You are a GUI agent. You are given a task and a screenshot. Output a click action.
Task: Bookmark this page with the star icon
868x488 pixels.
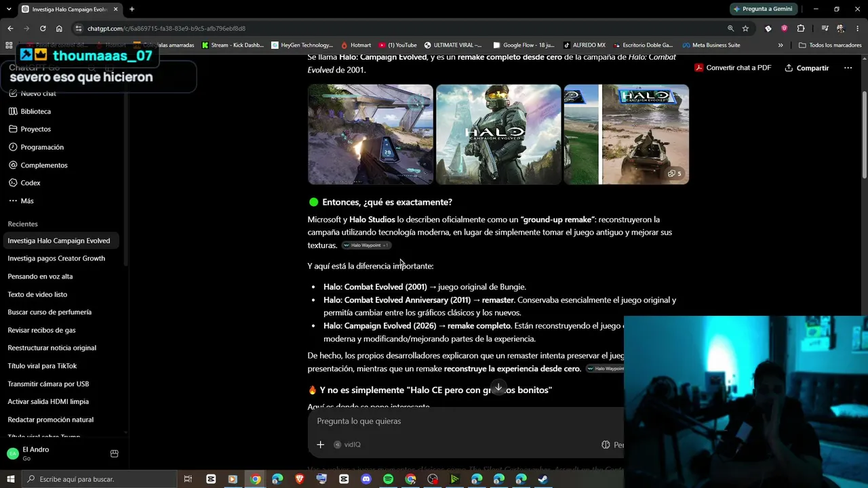click(745, 28)
